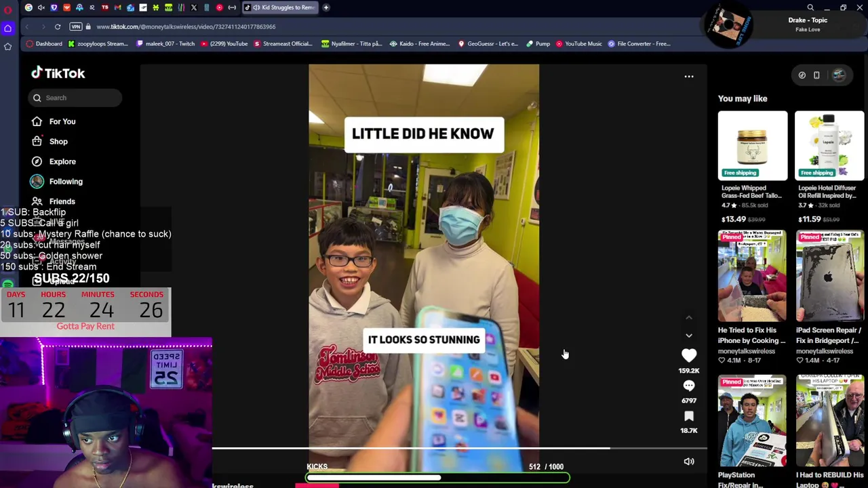
Task: Open the Nyafilmer bookmark
Action: tap(352, 43)
